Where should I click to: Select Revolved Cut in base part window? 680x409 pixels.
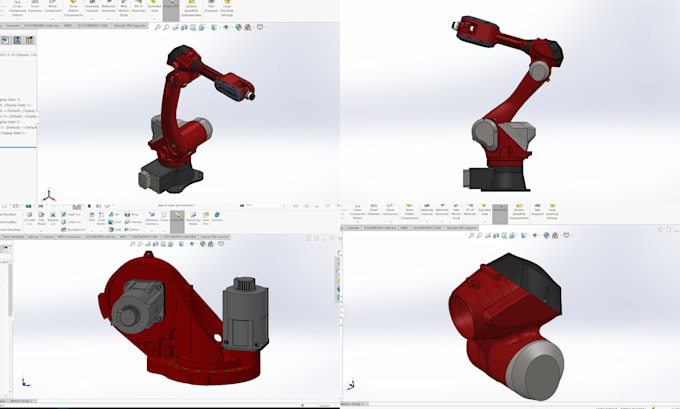pos(53,218)
